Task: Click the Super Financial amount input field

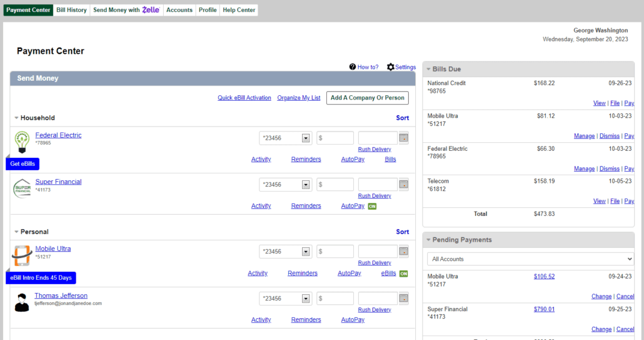Action: (x=335, y=185)
